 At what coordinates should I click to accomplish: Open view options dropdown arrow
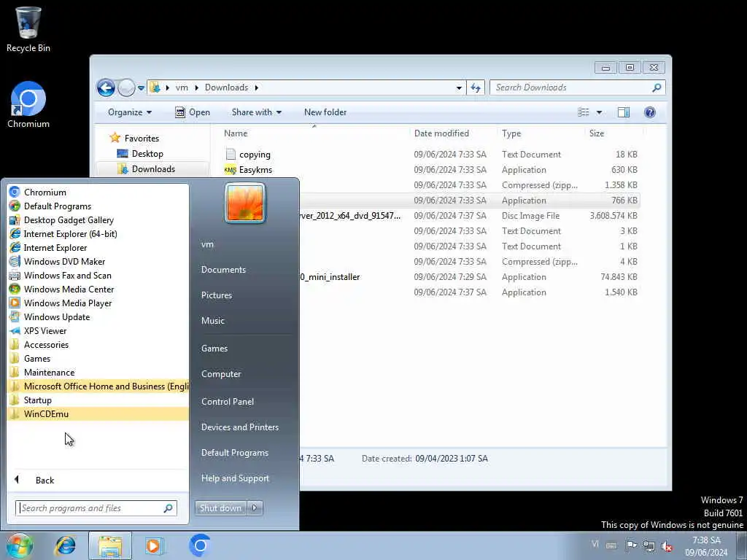click(x=600, y=112)
